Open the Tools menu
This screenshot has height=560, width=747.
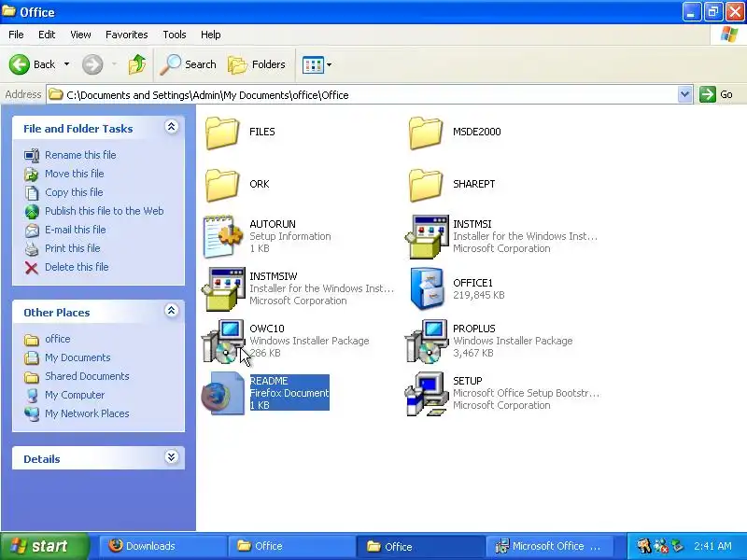coord(175,35)
